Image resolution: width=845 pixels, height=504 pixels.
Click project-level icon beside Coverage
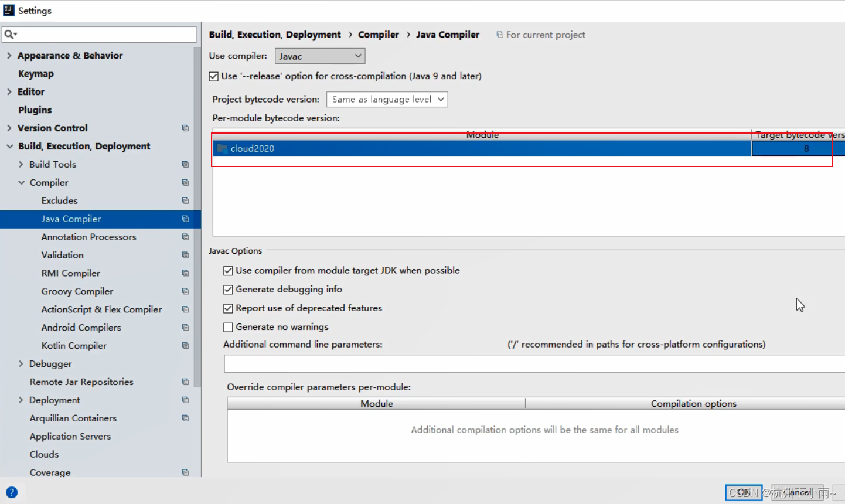185,472
